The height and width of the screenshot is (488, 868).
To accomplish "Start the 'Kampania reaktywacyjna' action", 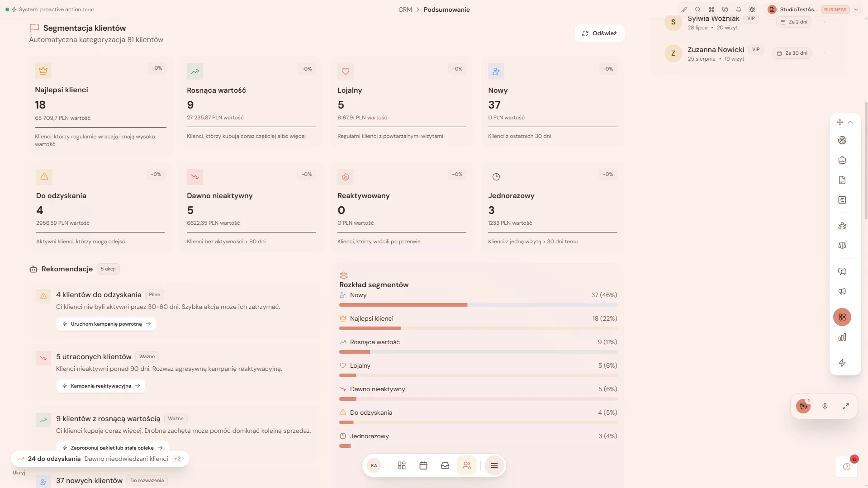I will click(101, 386).
